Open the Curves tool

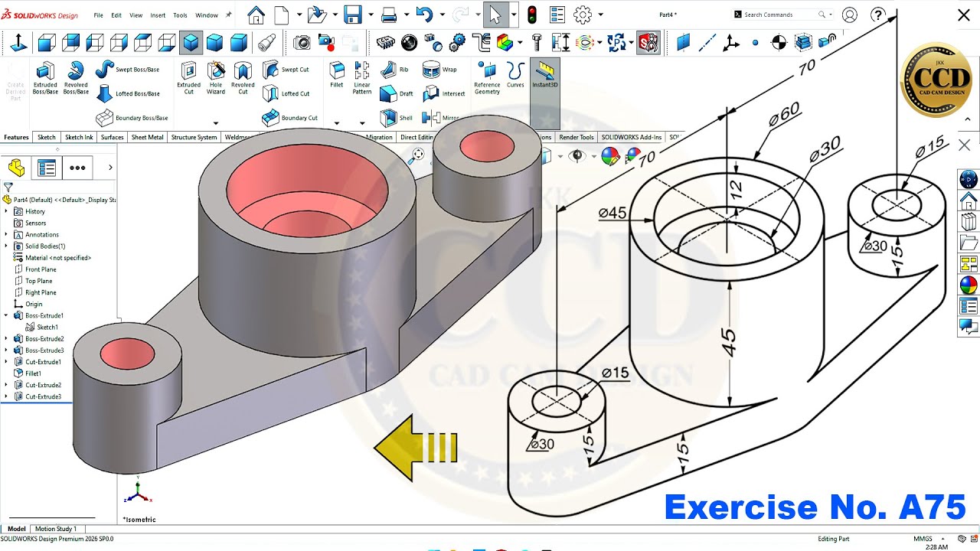click(515, 75)
